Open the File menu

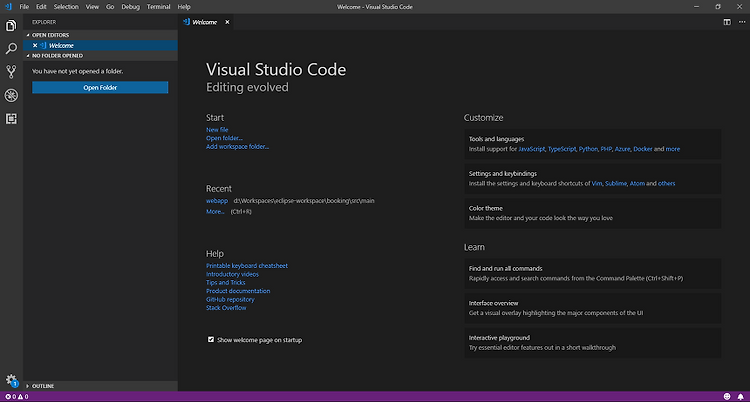(24, 7)
